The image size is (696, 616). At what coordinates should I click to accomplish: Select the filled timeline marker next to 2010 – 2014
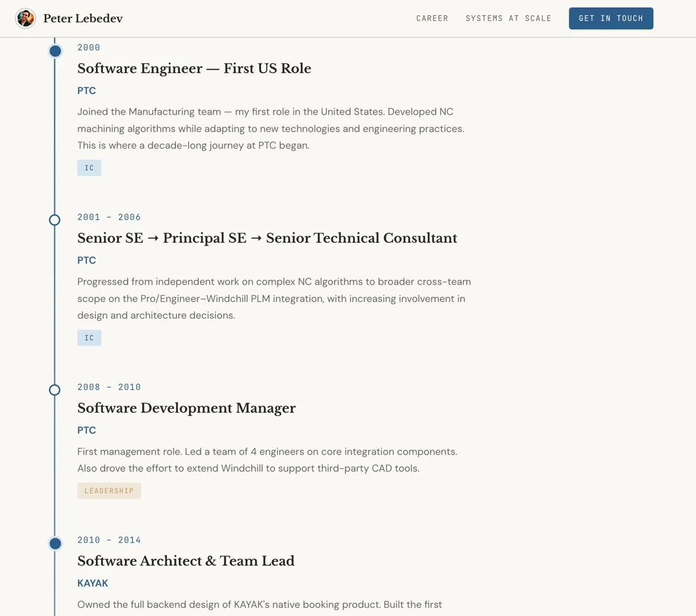tap(55, 543)
